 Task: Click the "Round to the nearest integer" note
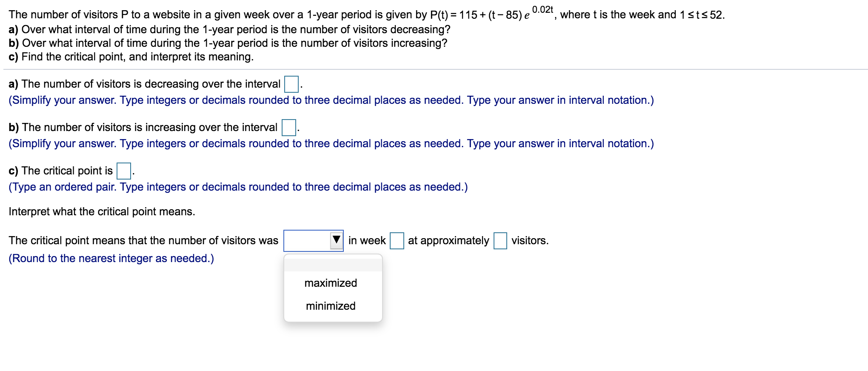[x=111, y=257]
